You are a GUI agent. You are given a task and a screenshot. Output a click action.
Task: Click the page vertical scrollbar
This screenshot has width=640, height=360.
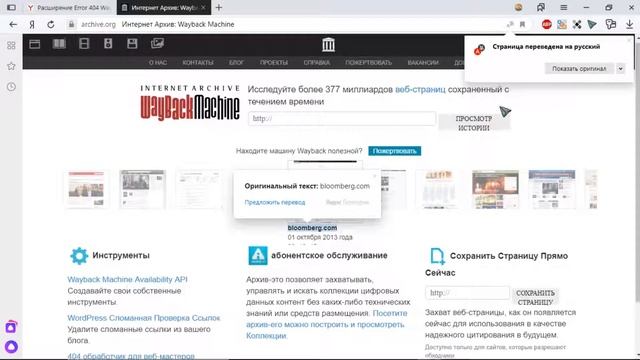click(x=637, y=169)
